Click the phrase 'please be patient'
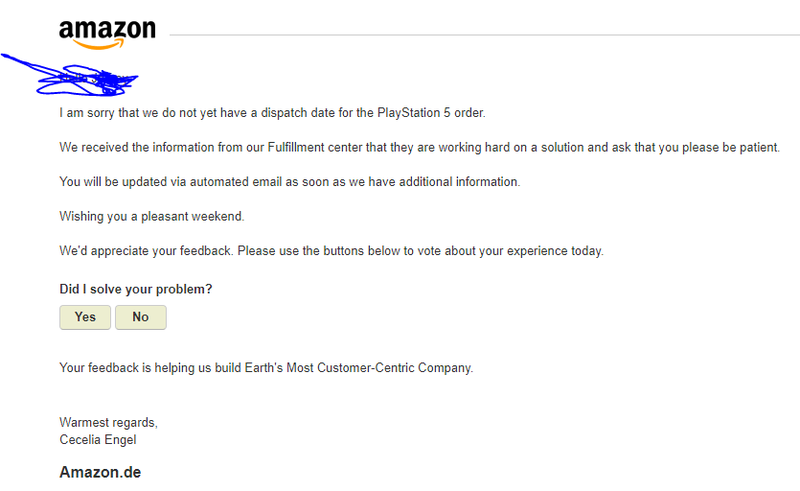Viewport: 800px width, 491px height. click(728, 147)
